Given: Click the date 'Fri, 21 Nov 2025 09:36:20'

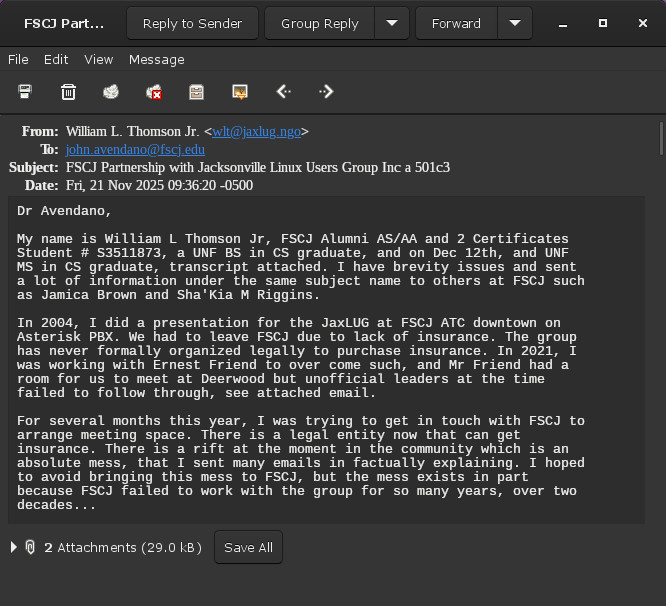Looking at the screenshot, I should pyautogui.click(x=141, y=185).
